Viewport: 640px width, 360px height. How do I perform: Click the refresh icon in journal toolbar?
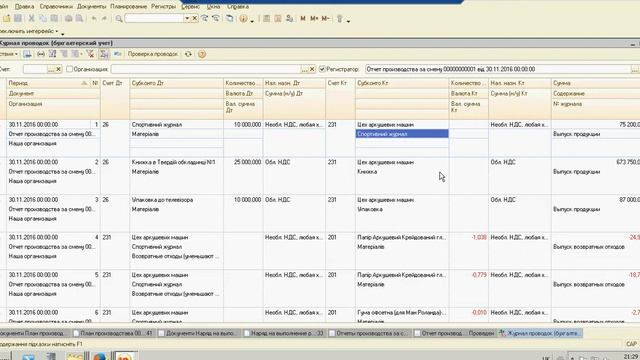point(188,54)
